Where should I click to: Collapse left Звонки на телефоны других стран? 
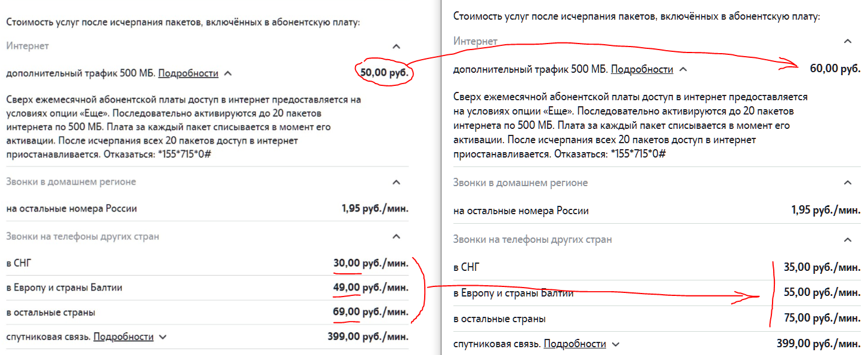397,236
